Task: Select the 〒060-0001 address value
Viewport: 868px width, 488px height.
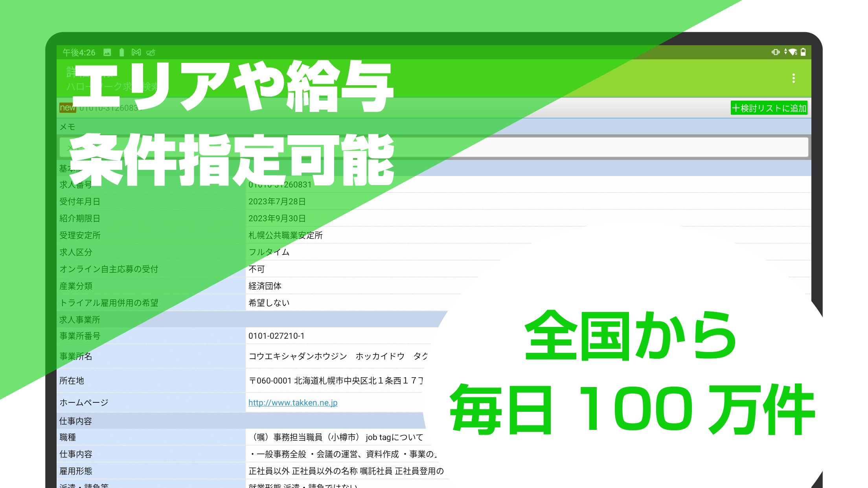Action: tap(336, 381)
